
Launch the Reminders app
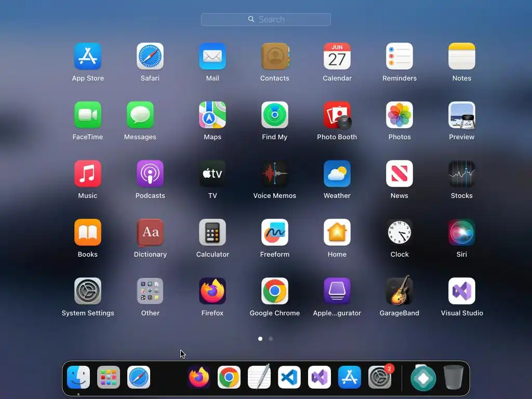pos(400,56)
